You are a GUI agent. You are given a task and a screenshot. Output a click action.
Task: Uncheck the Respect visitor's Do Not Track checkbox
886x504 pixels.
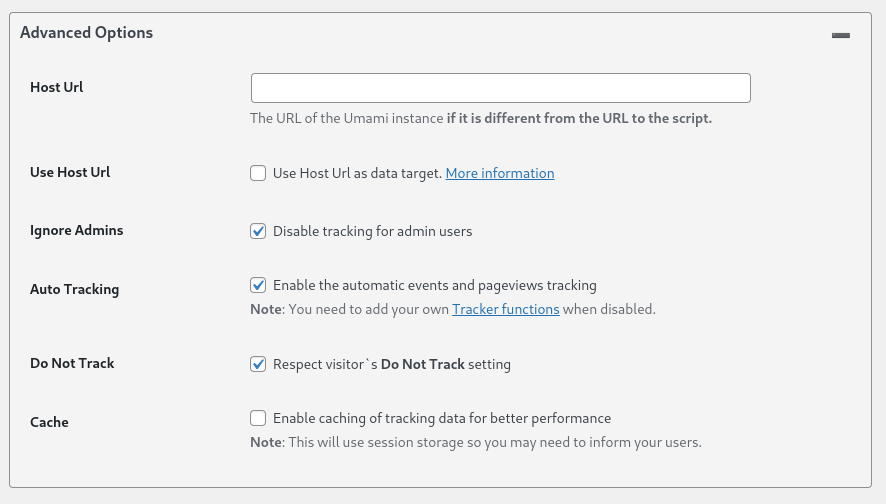point(258,364)
